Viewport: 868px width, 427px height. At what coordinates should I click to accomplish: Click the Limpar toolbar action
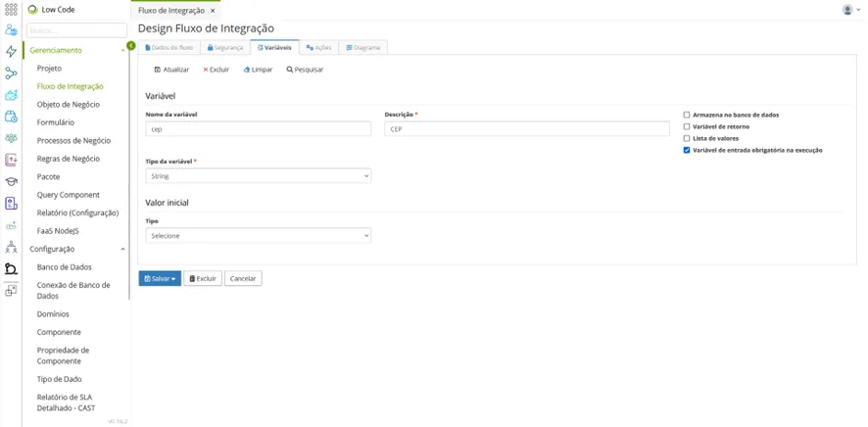click(x=258, y=70)
